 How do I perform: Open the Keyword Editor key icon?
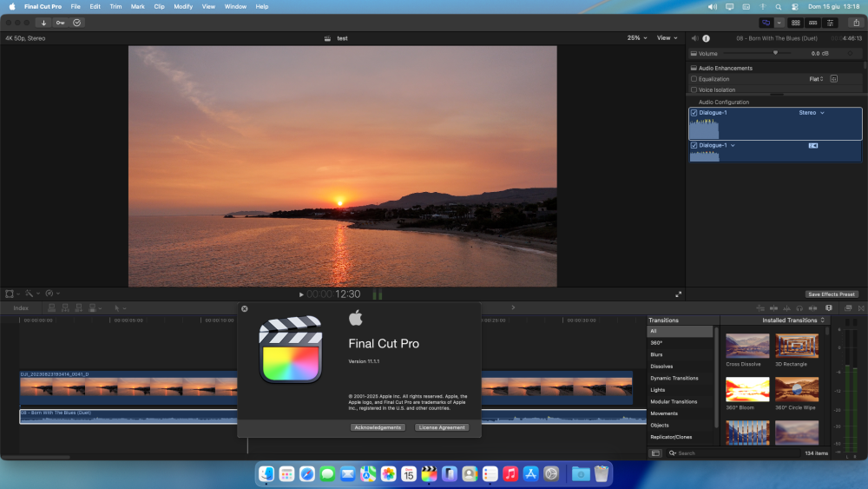click(61, 23)
